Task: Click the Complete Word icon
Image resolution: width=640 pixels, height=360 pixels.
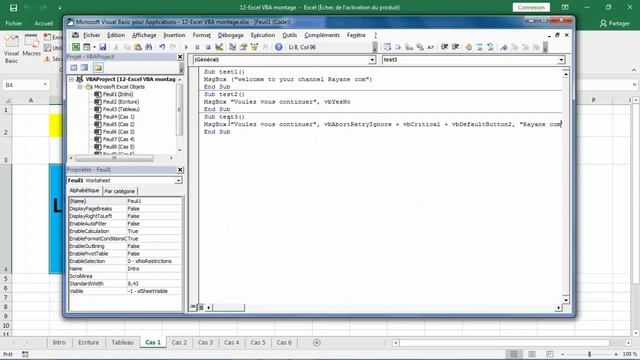Action: [430, 47]
